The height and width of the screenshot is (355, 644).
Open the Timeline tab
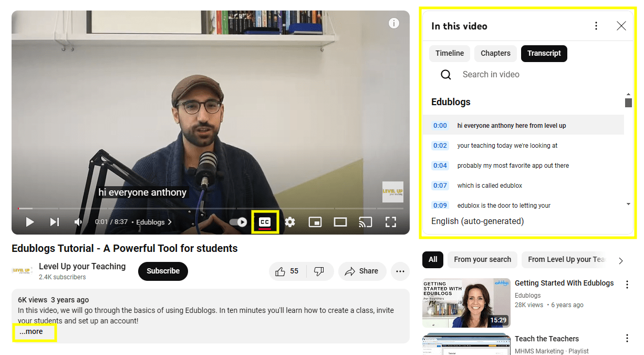click(449, 53)
